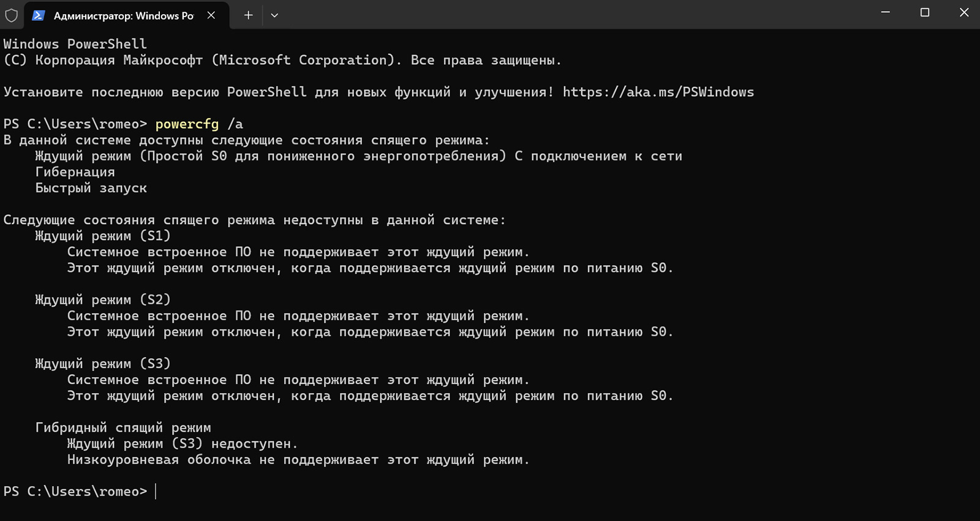Open the https://aka.ms/PSWindows link
Viewport: 980px width, 521px height.
click(658, 92)
